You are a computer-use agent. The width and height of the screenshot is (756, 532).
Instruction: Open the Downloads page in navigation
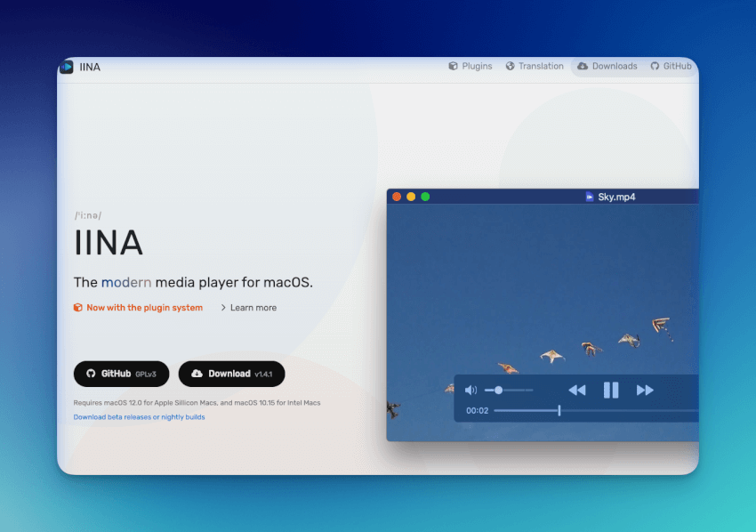coord(607,66)
